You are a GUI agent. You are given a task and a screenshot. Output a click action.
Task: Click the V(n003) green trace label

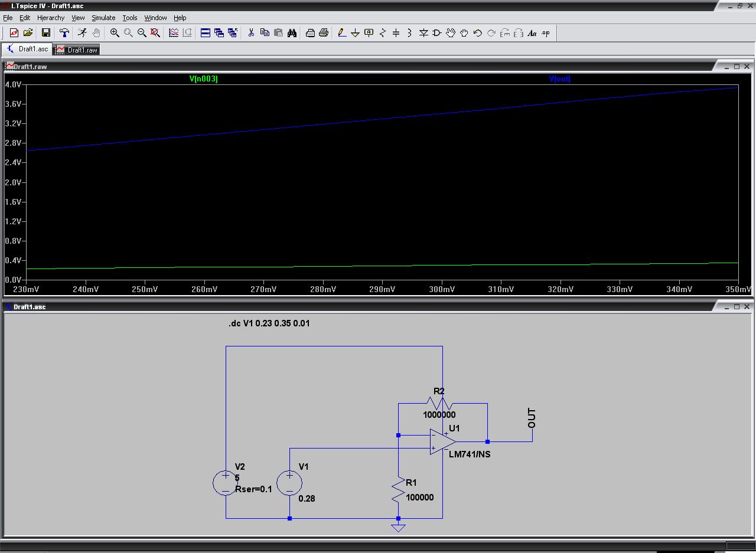[x=203, y=78]
